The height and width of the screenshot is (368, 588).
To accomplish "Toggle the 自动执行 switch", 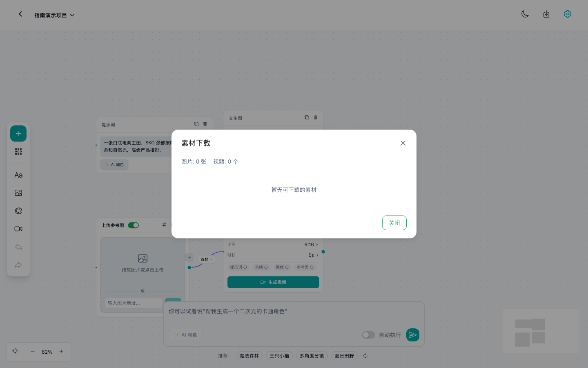I will [369, 335].
